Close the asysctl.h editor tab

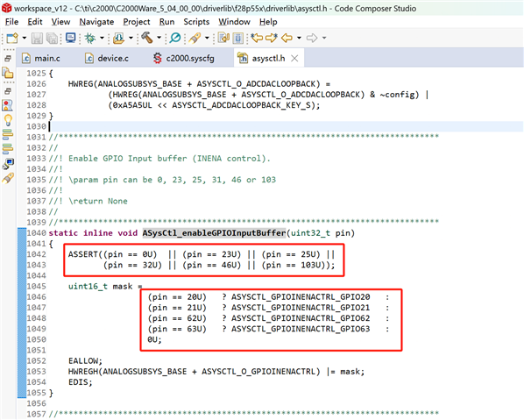294,59
